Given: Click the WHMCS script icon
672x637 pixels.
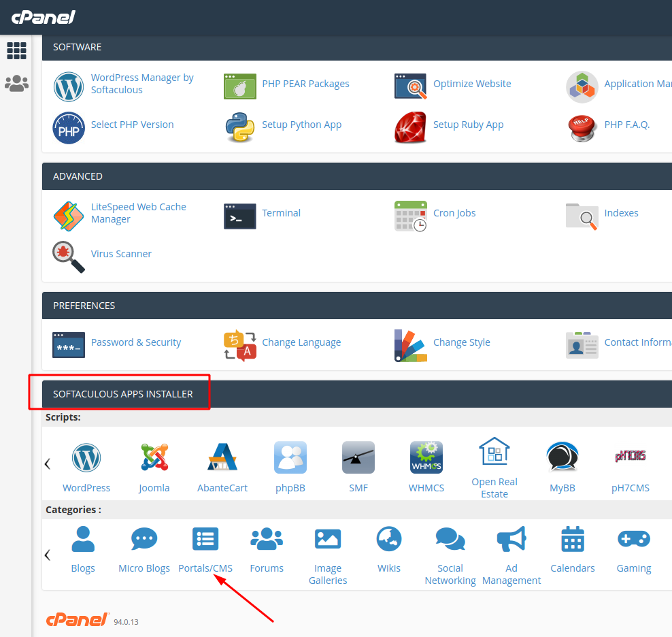Looking at the screenshot, I should pyautogui.click(x=426, y=457).
